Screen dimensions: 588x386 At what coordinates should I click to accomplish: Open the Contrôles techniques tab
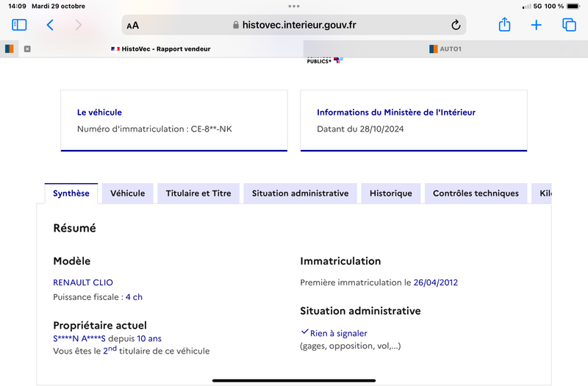476,193
